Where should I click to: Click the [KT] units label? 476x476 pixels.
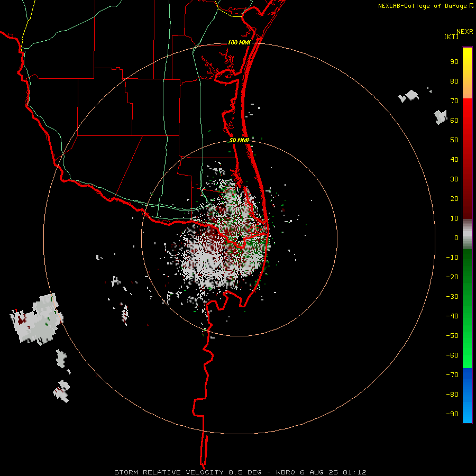click(452, 36)
